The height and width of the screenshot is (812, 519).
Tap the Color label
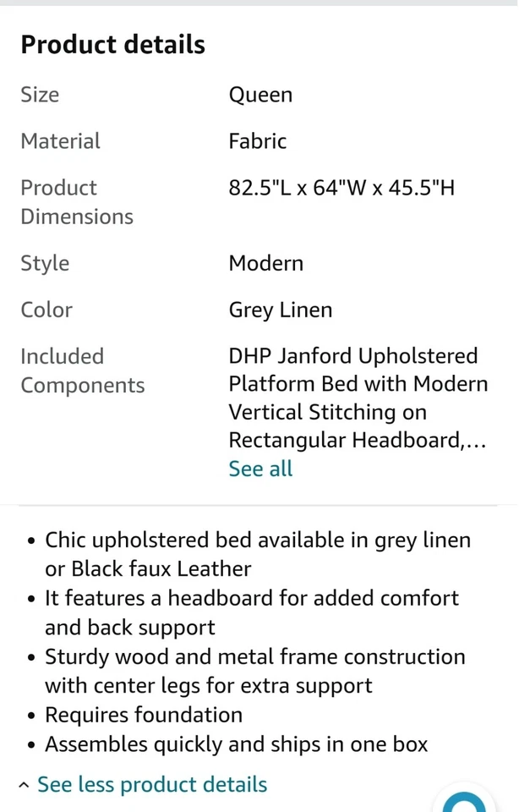pyautogui.click(x=46, y=310)
